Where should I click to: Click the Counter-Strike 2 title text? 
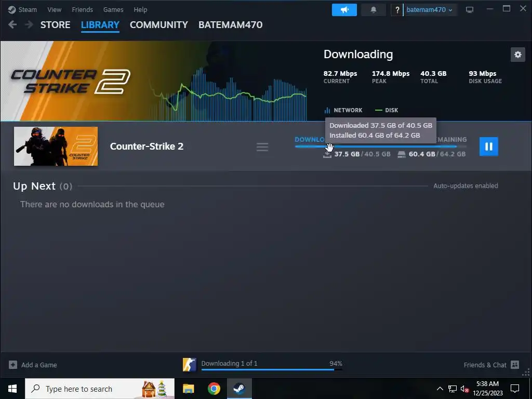coord(147,146)
